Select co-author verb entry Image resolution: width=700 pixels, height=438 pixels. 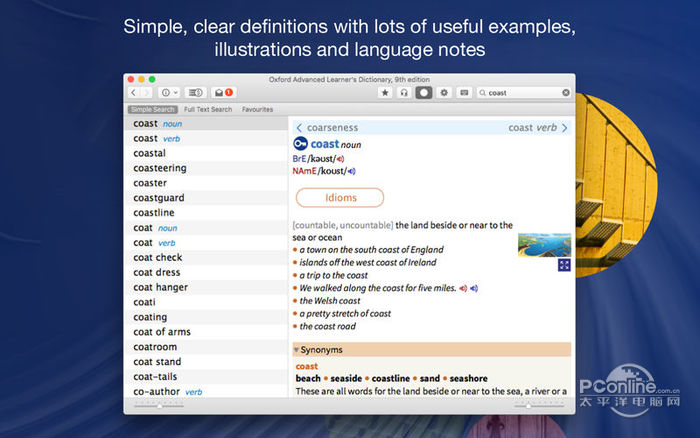coord(206,392)
